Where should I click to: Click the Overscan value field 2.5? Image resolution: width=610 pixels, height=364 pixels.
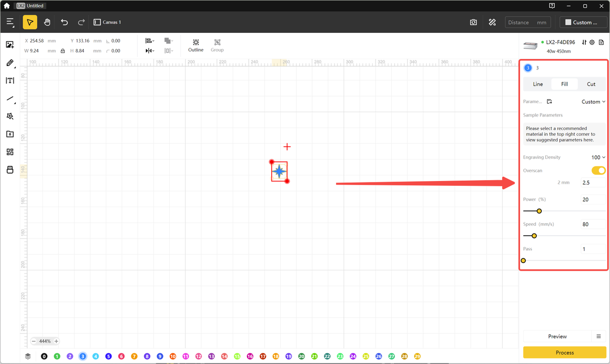tap(593, 182)
